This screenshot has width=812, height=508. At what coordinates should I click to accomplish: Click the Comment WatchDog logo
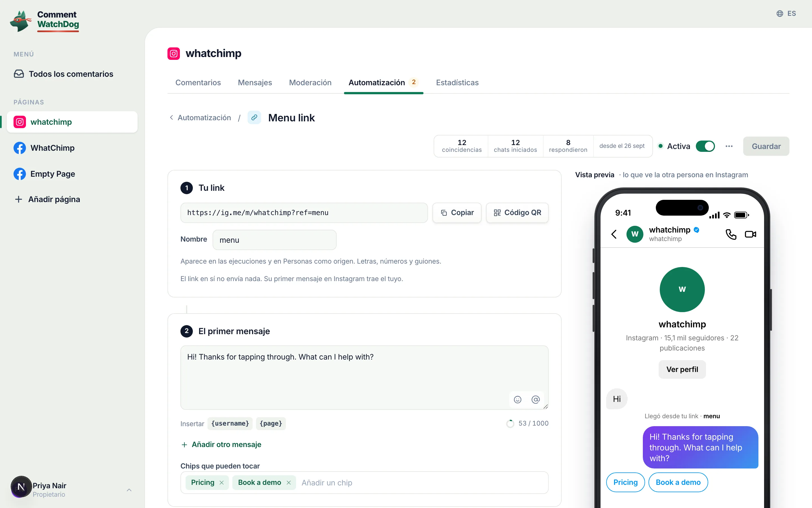coord(45,21)
